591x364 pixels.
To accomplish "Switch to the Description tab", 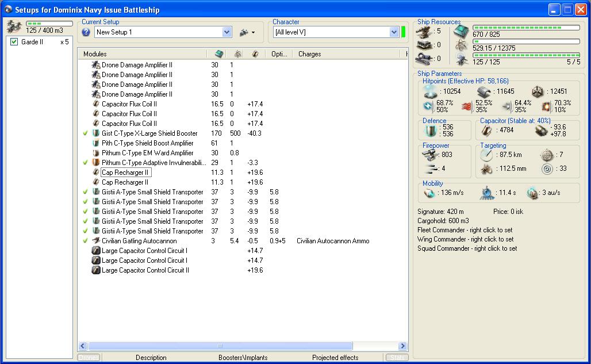I will click(151, 358).
